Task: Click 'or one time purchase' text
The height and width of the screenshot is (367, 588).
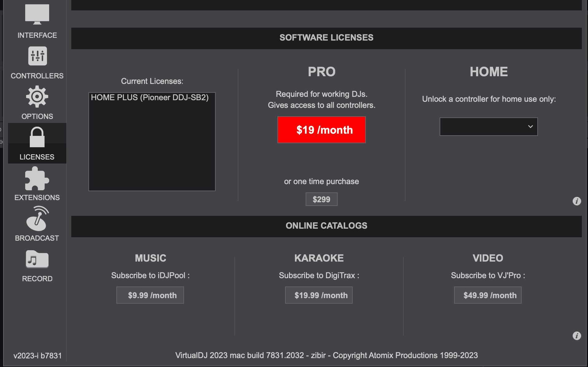Action: point(321,181)
